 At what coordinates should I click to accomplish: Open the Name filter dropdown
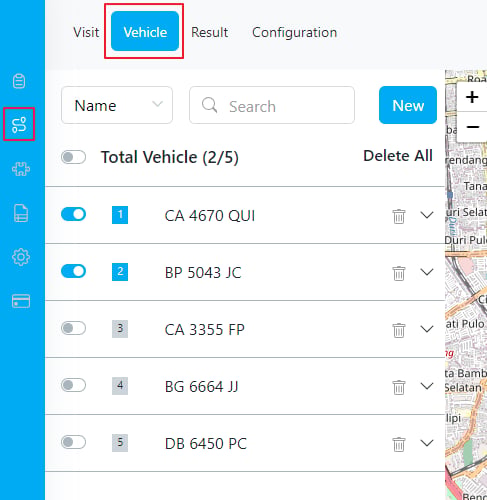coord(117,105)
